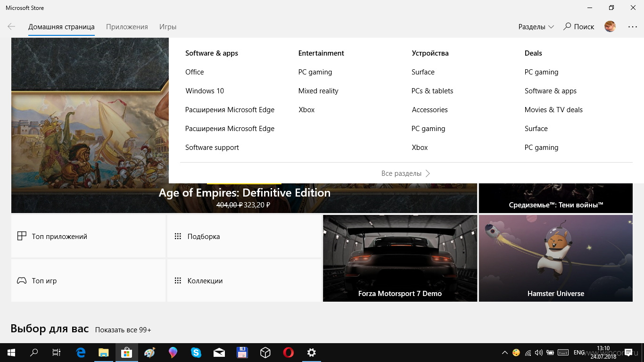Click the floppy disk taskbar icon
Viewport: 644px width, 362px height.
pyautogui.click(x=242, y=352)
